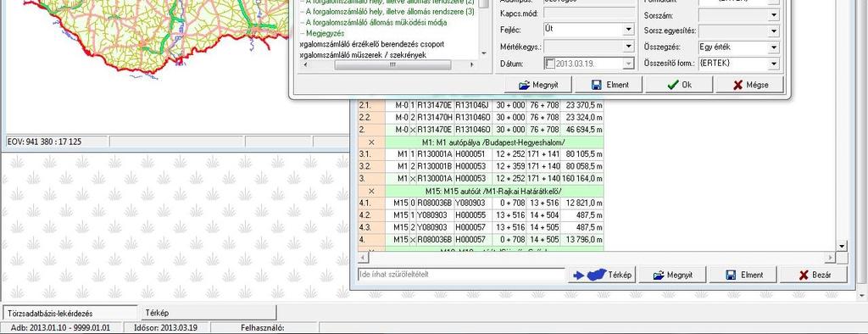Click the tree list horizontal scrollbar thumb
Image resolution: width=868 pixels, height=334 pixels.
tap(392, 64)
